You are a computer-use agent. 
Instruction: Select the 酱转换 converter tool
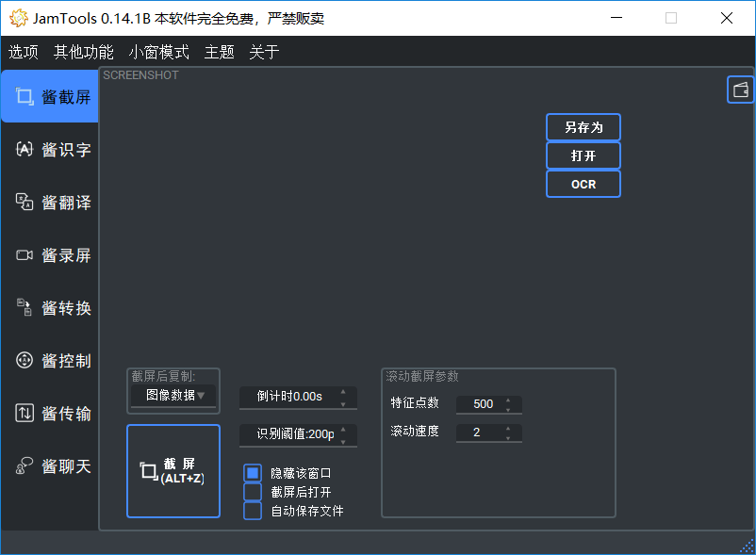[x=52, y=307]
